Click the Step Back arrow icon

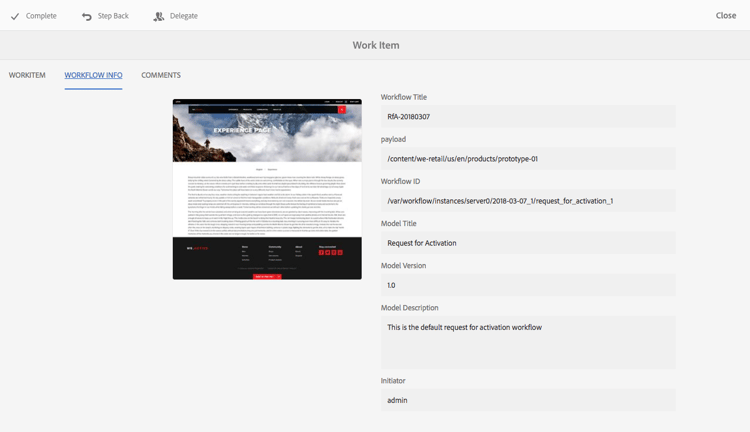click(x=87, y=16)
